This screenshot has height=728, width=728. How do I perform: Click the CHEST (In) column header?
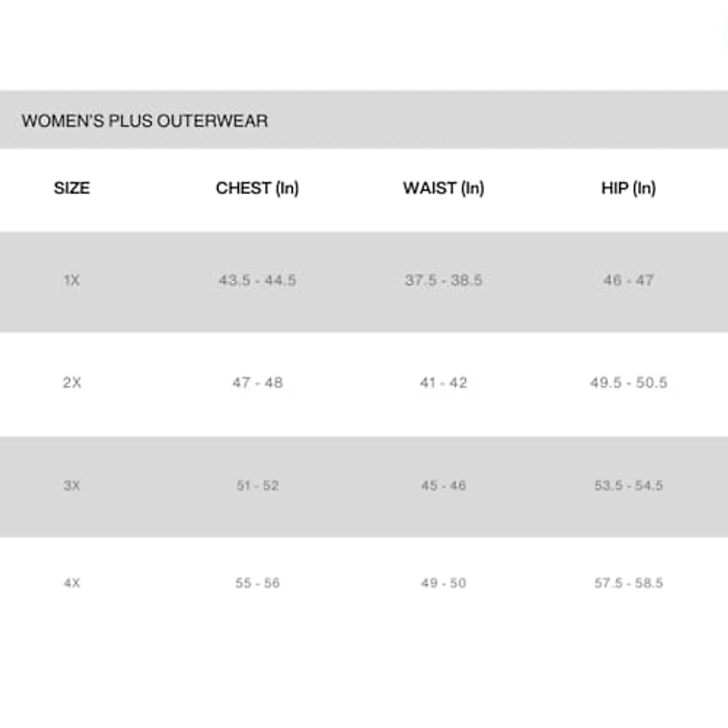pos(257,188)
